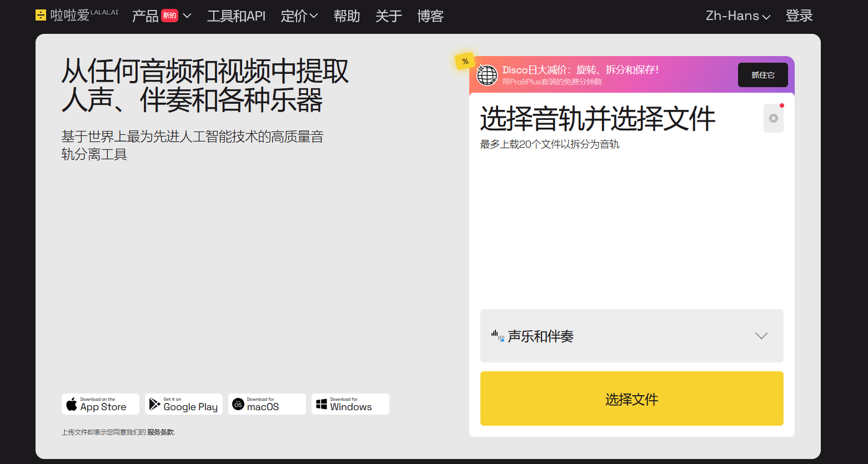Screen dimensions: 868x464
Task: Visit the 博客 blog link
Action: pyautogui.click(x=430, y=16)
